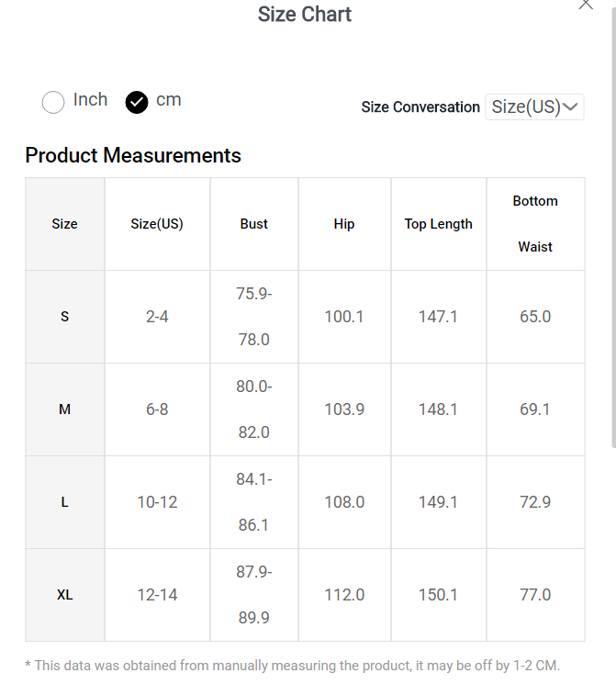Image resolution: width=616 pixels, height=684 pixels.
Task: Click the Top Length column header
Action: pos(438,224)
